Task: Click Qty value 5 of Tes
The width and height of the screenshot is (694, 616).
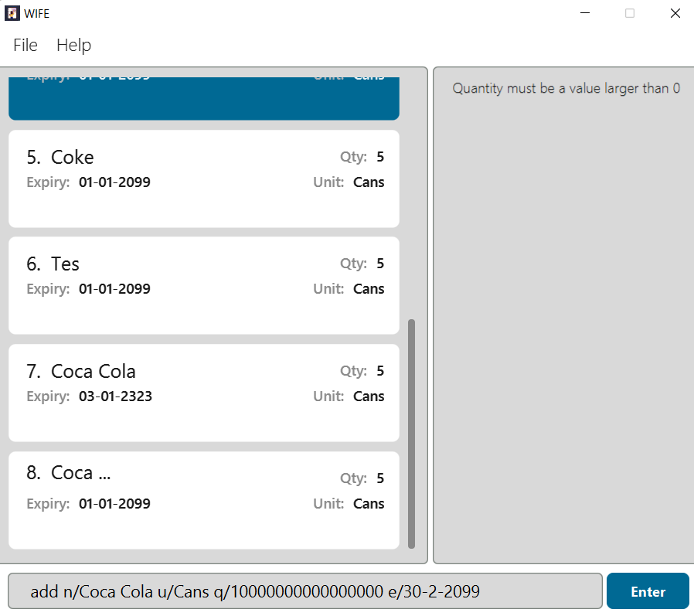Action: tap(380, 264)
